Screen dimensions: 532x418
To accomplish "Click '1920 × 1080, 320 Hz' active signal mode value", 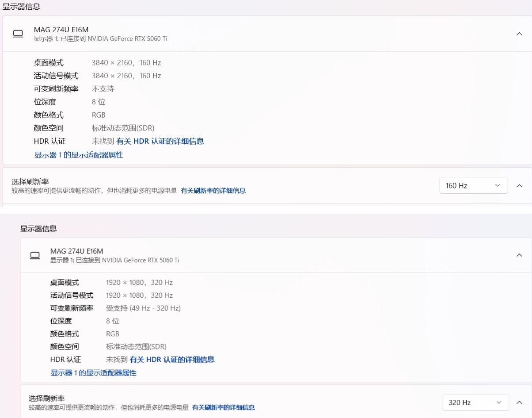I will (139, 295).
